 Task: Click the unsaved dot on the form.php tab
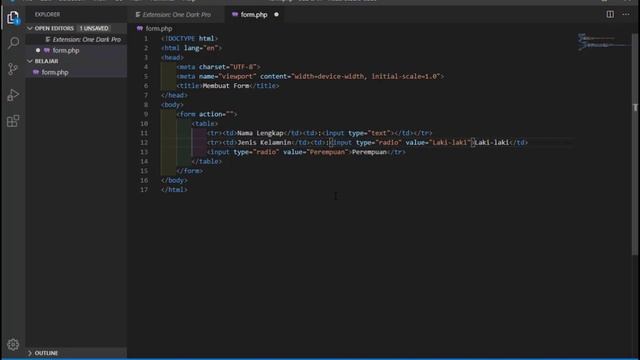(276, 14)
